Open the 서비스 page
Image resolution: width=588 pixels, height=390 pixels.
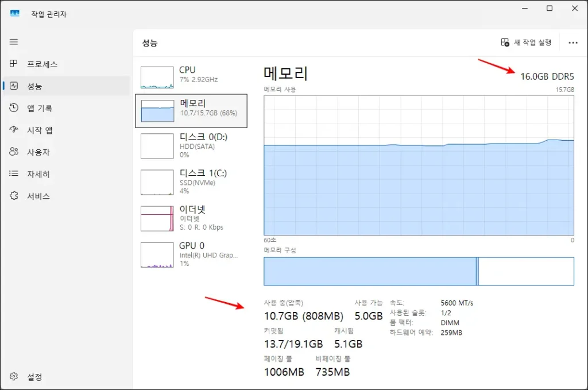[67, 196]
